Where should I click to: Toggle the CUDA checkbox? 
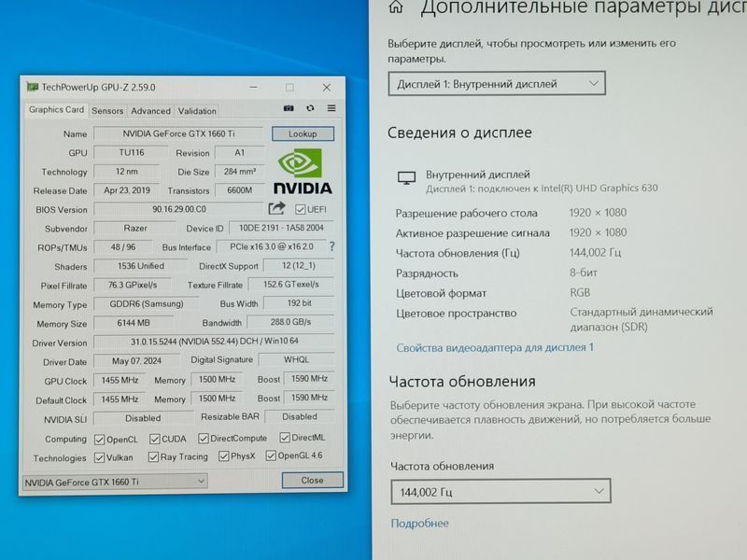coord(154,439)
